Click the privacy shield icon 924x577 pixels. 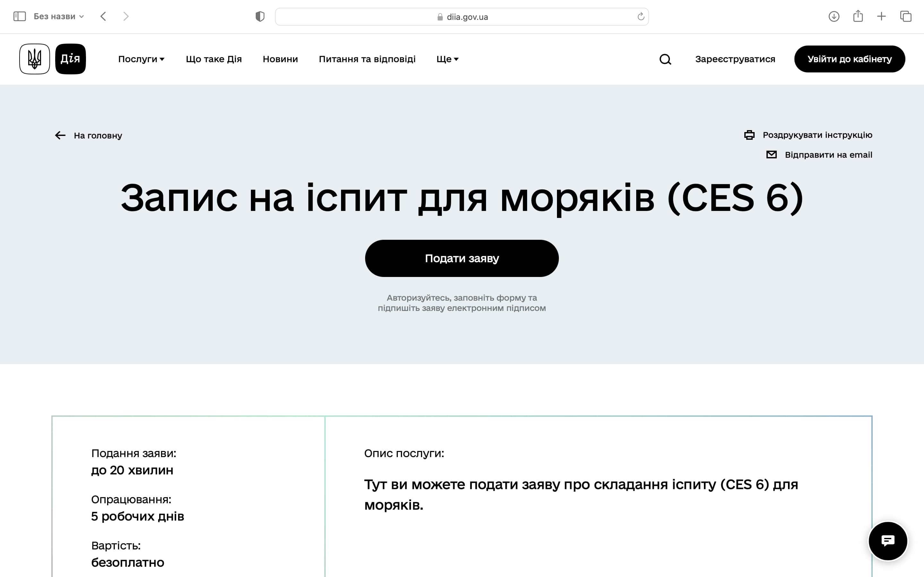coord(260,16)
